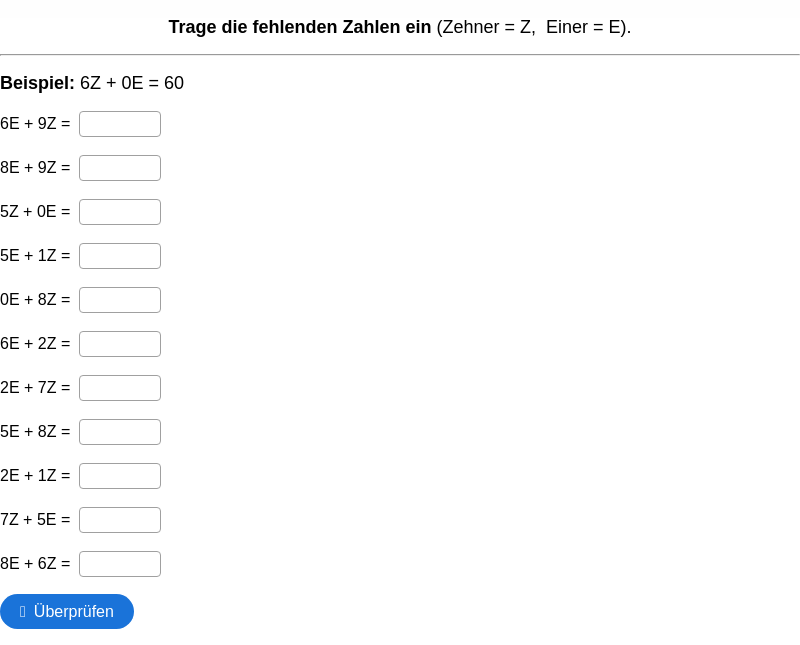Click the '7Z + 5E =' label text
800x645 pixels.
pyautogui.click(x=35, y=519)
